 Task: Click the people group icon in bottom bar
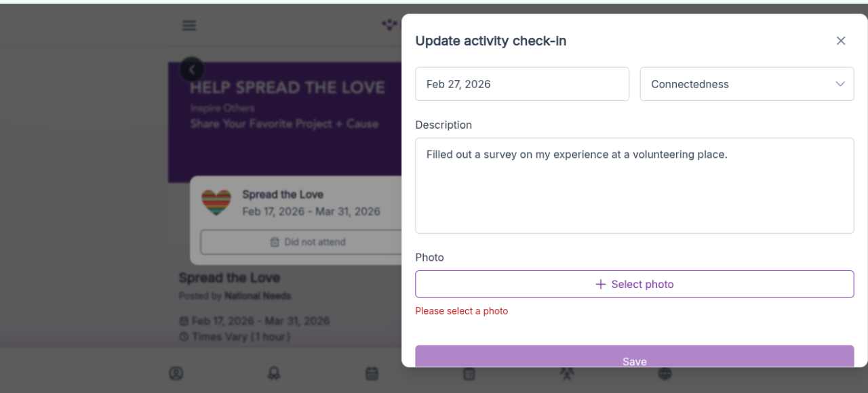click(567, 373)
